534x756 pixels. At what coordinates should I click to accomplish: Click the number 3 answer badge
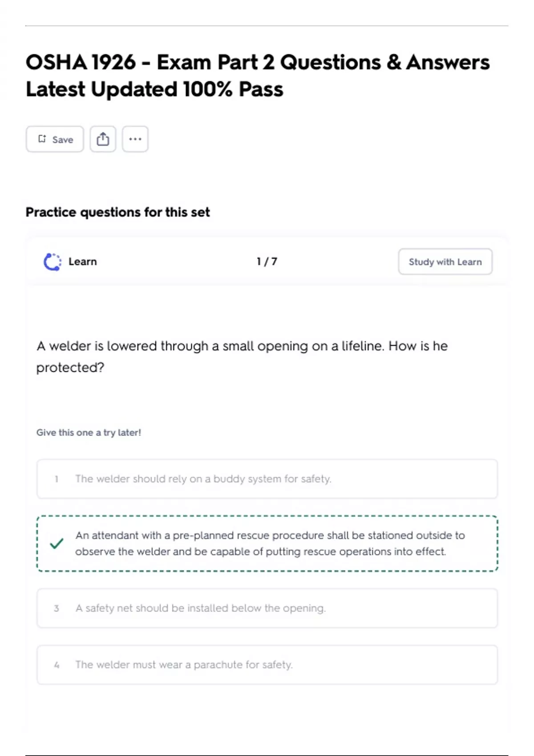[x=57, y=608]
